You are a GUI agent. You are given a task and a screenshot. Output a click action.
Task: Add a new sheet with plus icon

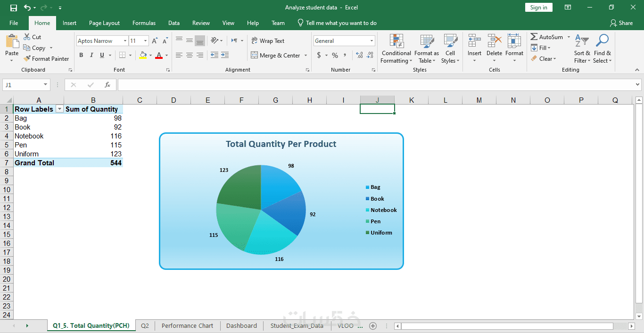[373, 326]
